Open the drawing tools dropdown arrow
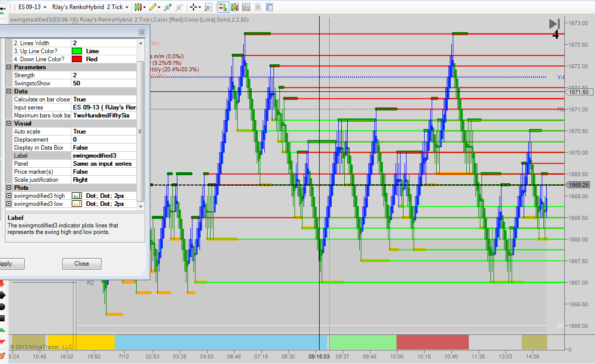Viewport: 595px width, 364px height. (x=159, y=7)
